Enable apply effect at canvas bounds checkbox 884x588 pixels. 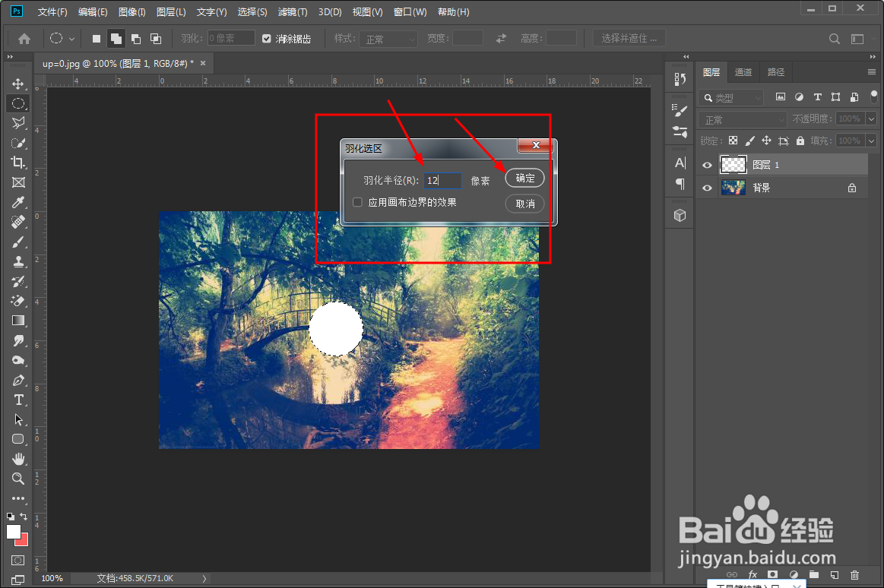pyautogui.click(x=357, y=202)
